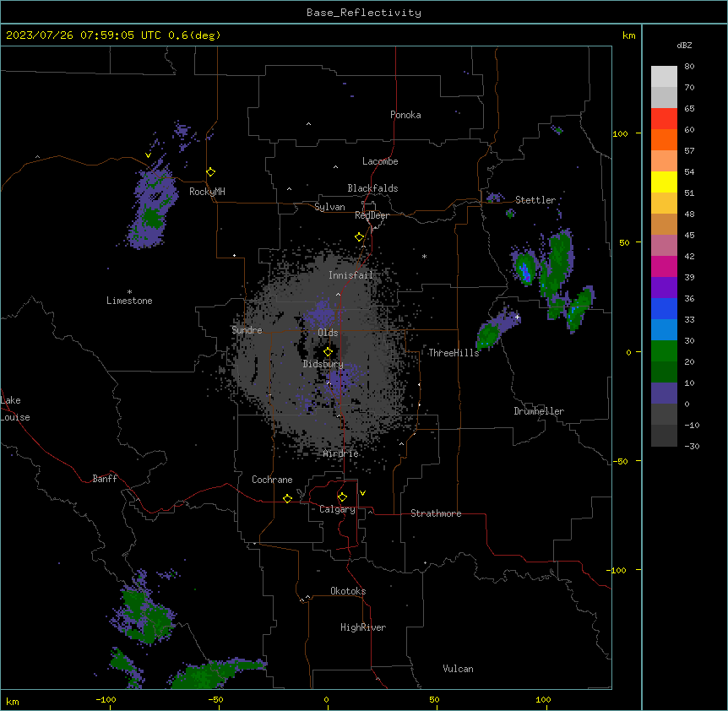Click the Didsbury town label
The width and height of the screenshot is (728, 711).
pyautogui.click(x=323, y=364)
